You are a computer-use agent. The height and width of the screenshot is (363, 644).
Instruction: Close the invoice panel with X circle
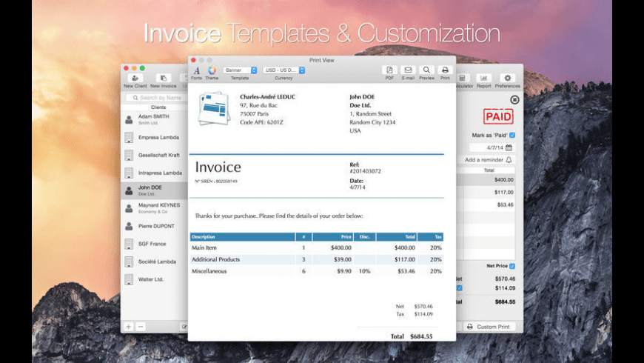point(514,99)
